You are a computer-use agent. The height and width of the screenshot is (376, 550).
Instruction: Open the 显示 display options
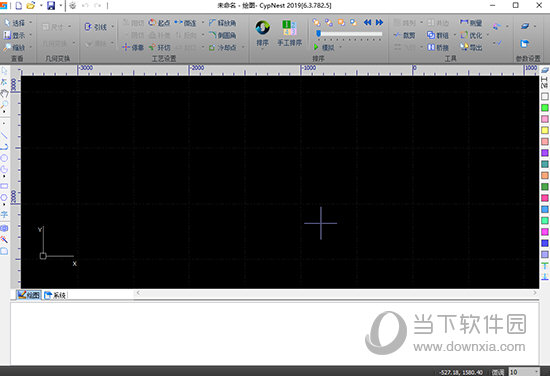(x=14, y=35)
